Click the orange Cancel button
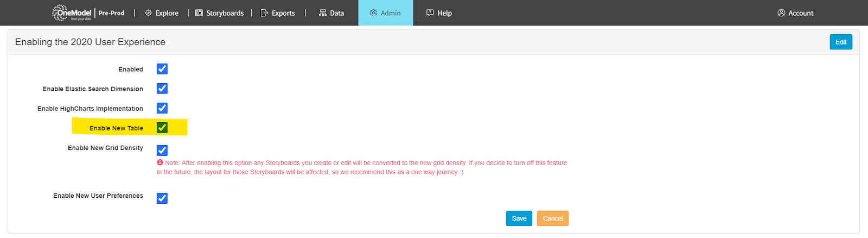The height and width of the screenshot is (238, 868). (553, 218)
